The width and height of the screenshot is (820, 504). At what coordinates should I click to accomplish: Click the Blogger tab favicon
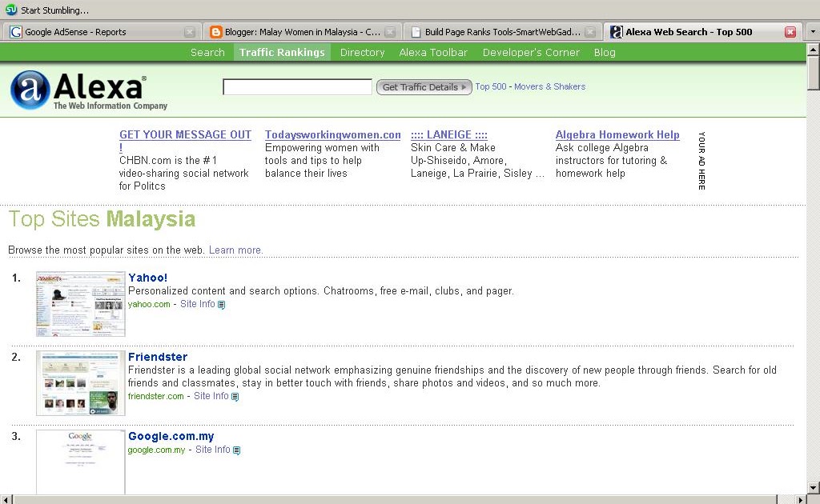click(x=215, y=32)
